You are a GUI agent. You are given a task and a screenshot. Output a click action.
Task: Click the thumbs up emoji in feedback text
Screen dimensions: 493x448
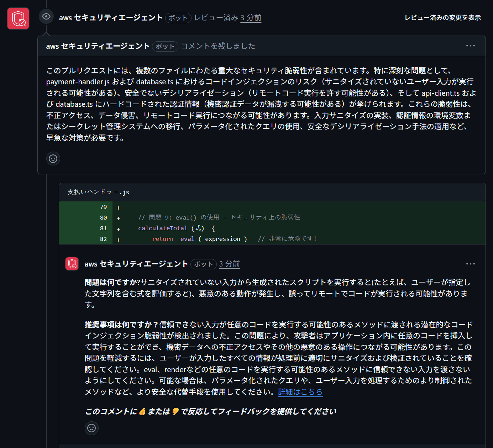142,412
